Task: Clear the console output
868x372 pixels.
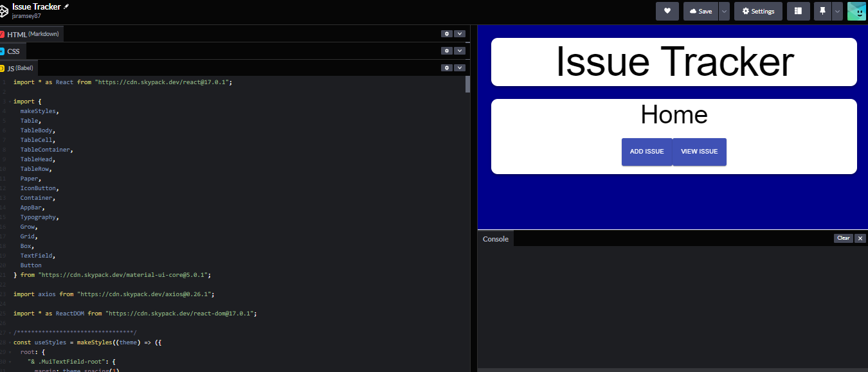Action: tap(844, 238)
